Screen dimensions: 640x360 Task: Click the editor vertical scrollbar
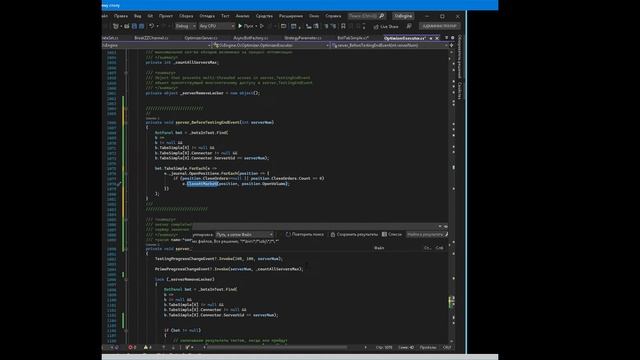[452, 198]
